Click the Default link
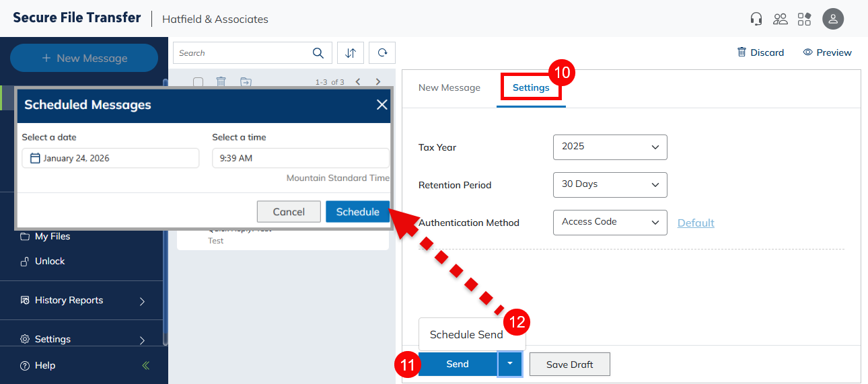Image resolution: width=868 pixels, height=384 pixels. (696, 223)
